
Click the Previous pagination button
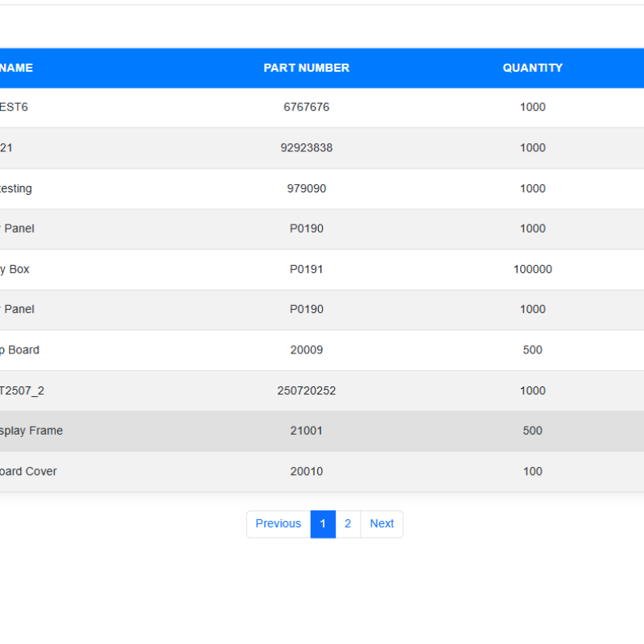(x=278, y=524)
